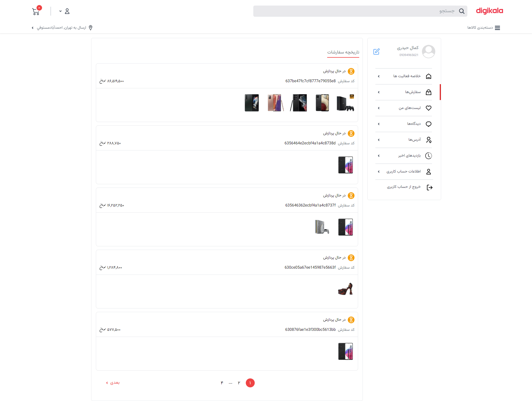
Task: Click خروج از حساب کاربری link
Action: 404,187
